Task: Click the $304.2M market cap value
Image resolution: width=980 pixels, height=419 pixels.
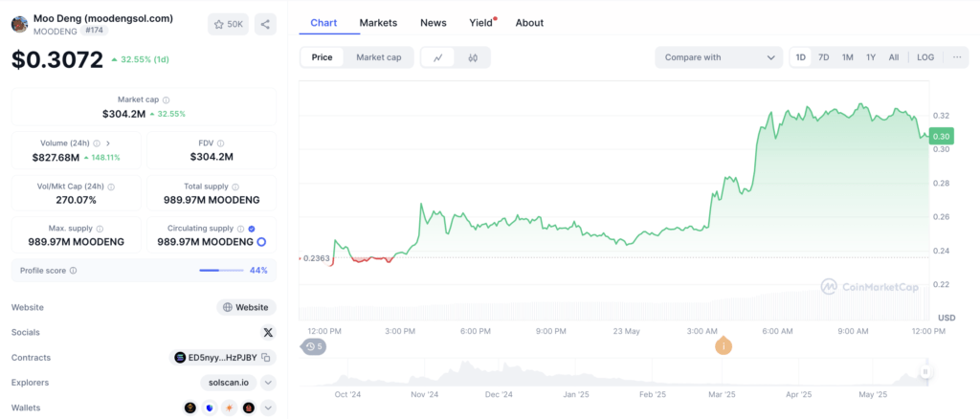Action: point(123,114)
